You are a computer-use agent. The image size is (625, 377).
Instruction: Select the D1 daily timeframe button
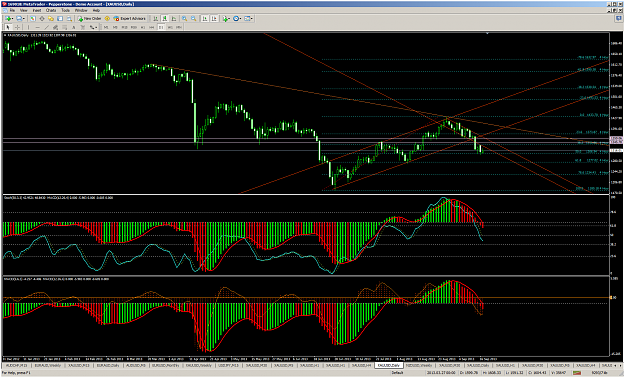161,27
